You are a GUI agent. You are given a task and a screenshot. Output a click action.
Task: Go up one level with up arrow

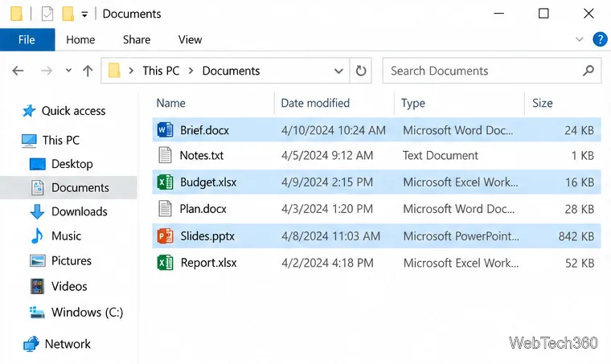tap(88, 71)
